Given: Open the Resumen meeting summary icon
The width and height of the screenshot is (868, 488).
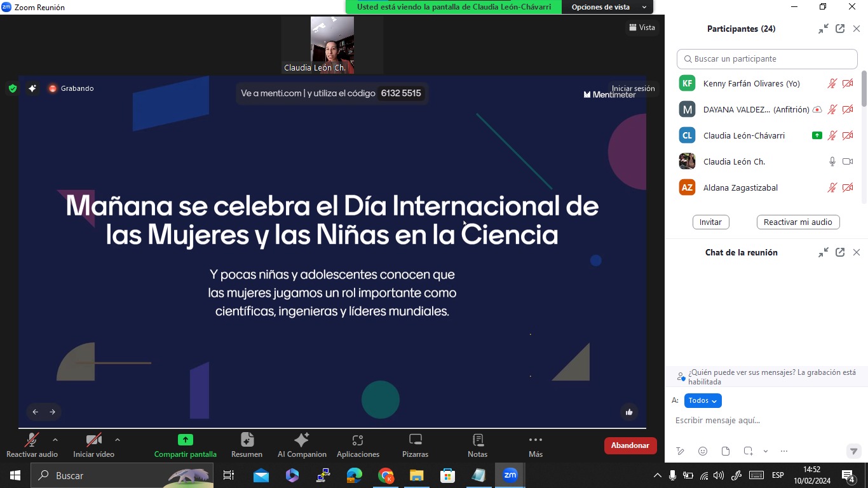Looking at the screenshot, I should click(x=247, y=440).
